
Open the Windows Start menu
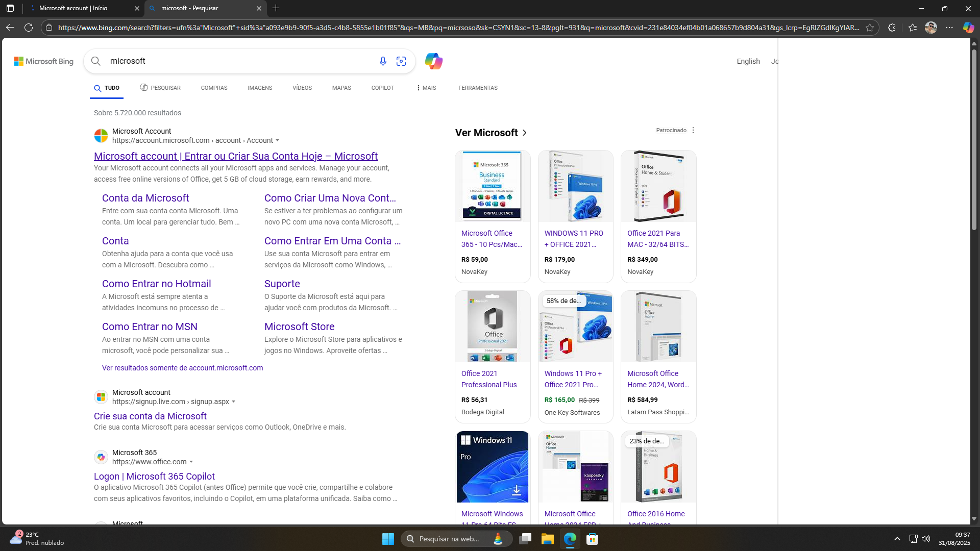click(388, 539)
